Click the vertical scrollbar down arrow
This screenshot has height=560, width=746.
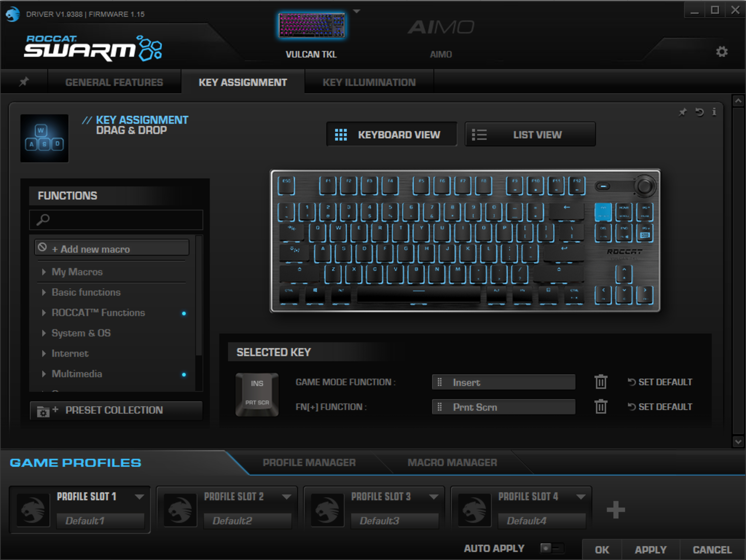coord(738,441)
